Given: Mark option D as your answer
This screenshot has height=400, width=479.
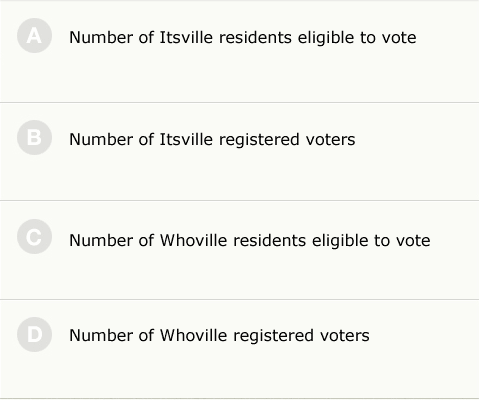Looking at the screenshot, I should pyautogui.click(x=34, y=334).
